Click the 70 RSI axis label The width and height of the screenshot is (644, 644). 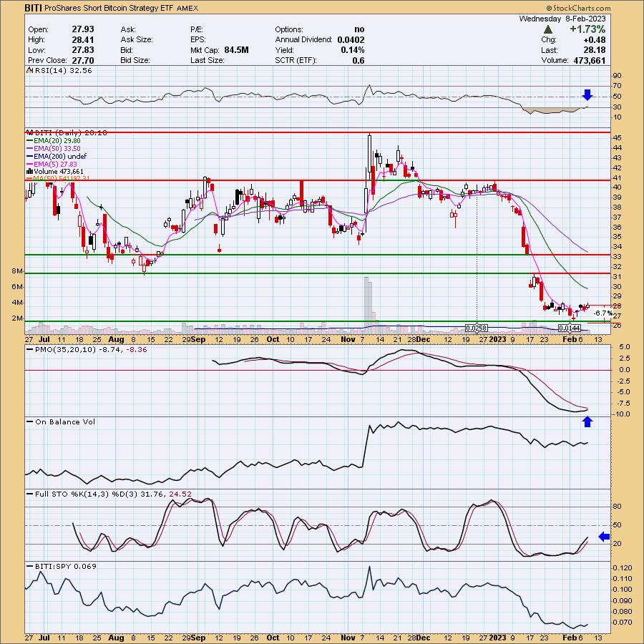click(x=618, y=86)
